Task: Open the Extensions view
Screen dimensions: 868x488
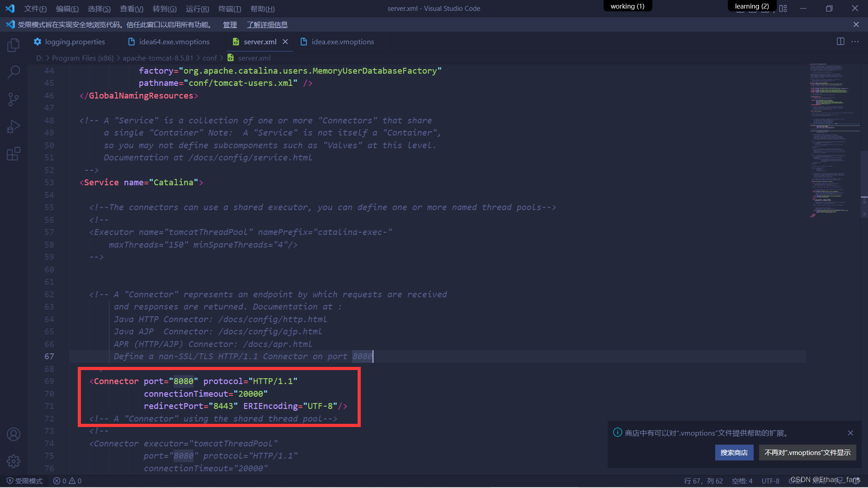Action: pos(14,154)
